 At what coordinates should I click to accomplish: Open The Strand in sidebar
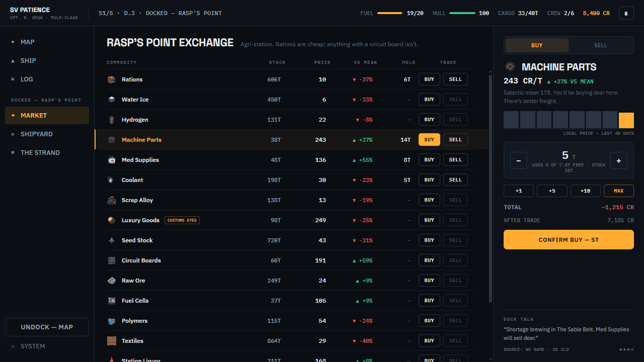(47, 152)
